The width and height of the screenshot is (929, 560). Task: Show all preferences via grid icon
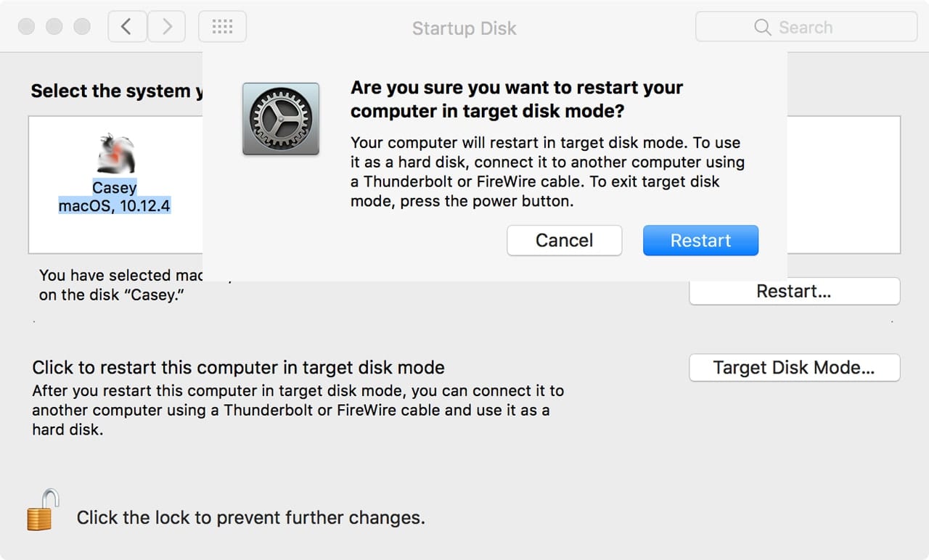pos(222,28)
